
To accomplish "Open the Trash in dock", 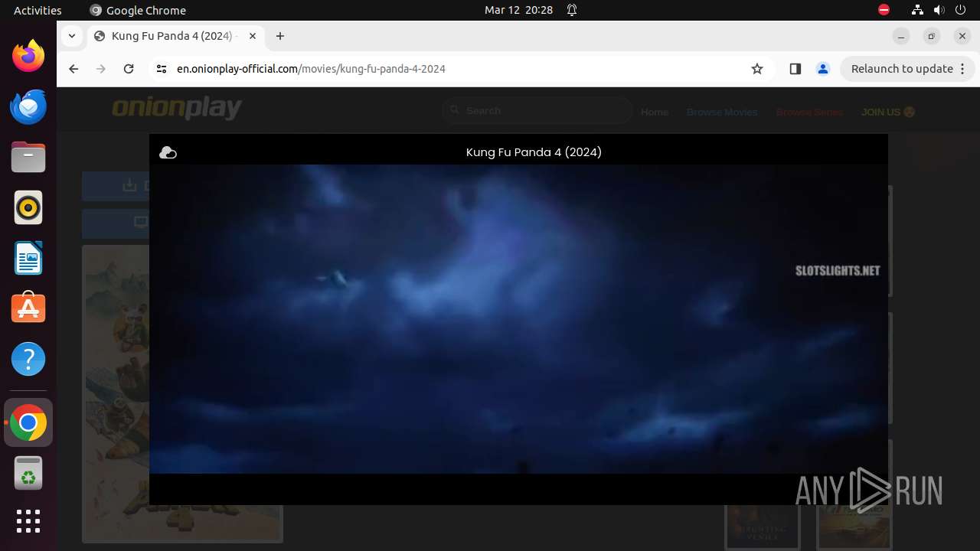I will (x=28, y=473).
